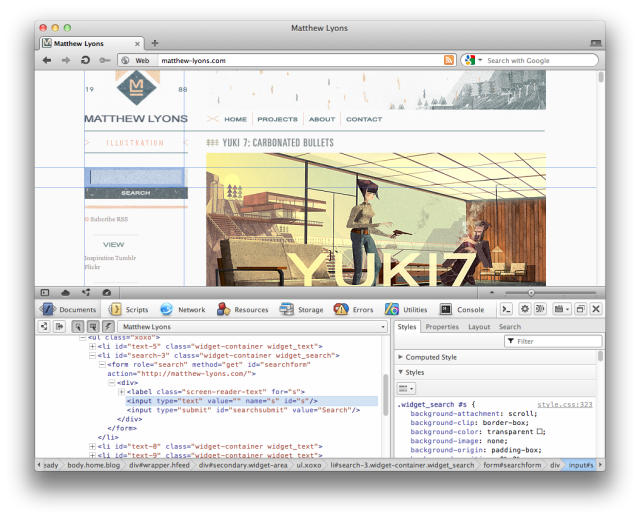
Task: Expand the li id="text-8" node
Action: tap(92, 446)
